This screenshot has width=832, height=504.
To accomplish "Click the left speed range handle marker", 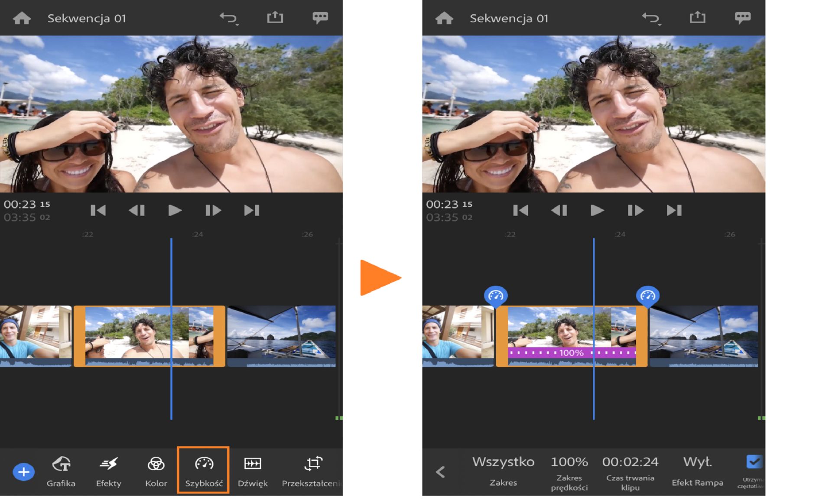I will click(496, 296).
